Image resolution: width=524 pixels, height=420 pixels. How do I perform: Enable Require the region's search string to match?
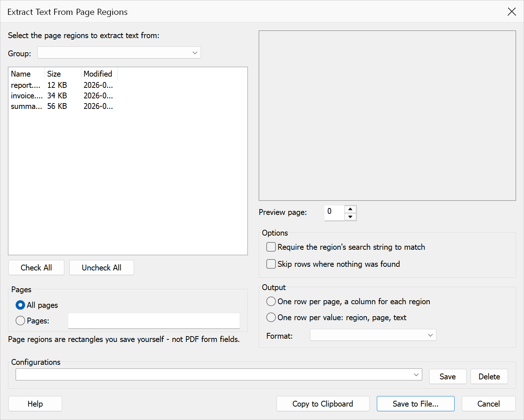(x=271, y=247)
